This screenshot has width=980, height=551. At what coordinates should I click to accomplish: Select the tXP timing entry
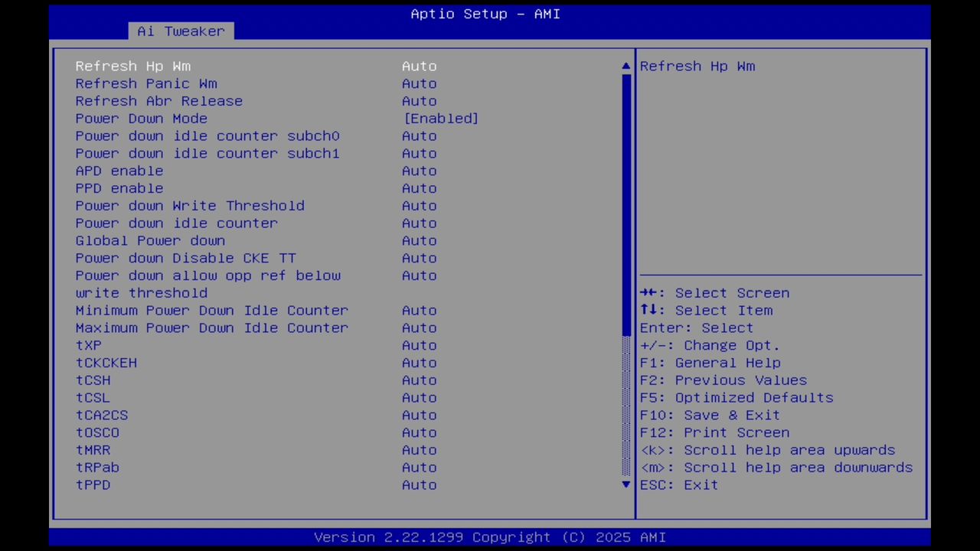tap(88, 345)
